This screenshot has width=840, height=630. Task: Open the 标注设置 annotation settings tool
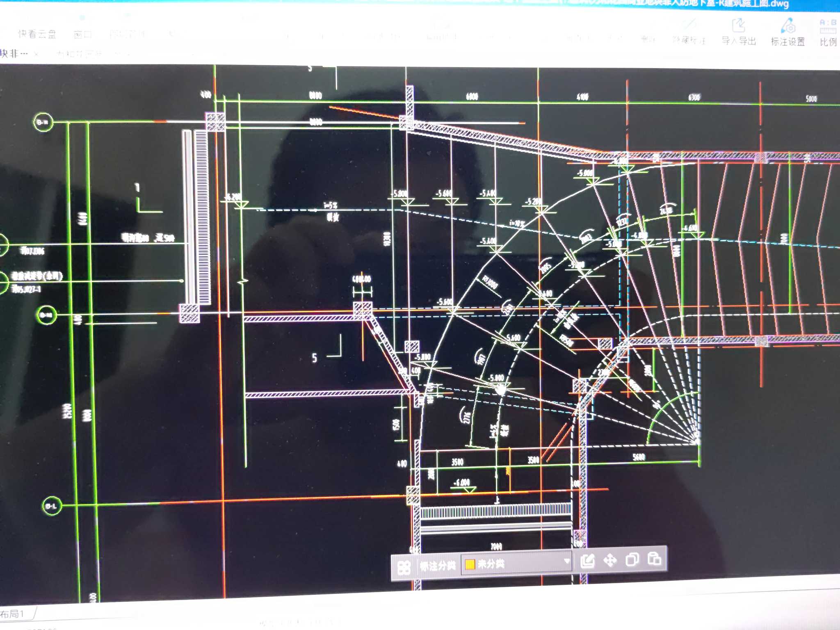[x=788, y=32]
